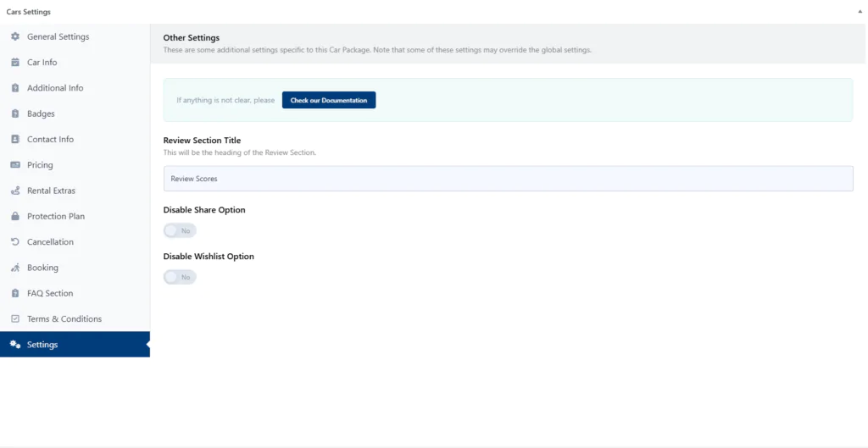Switch to the Protection Plan tab
The width and height of the screenshot is (868, 448).
coord(75,216)
